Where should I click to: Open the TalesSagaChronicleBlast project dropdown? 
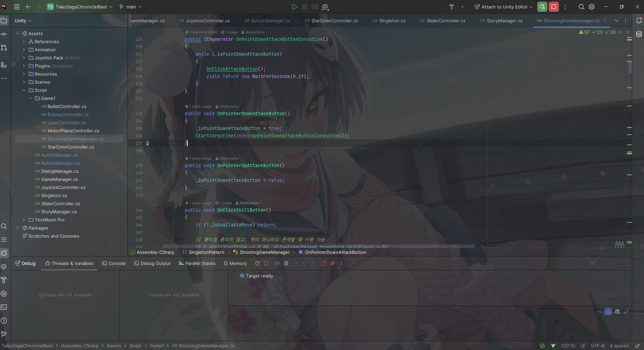[80, 7]
